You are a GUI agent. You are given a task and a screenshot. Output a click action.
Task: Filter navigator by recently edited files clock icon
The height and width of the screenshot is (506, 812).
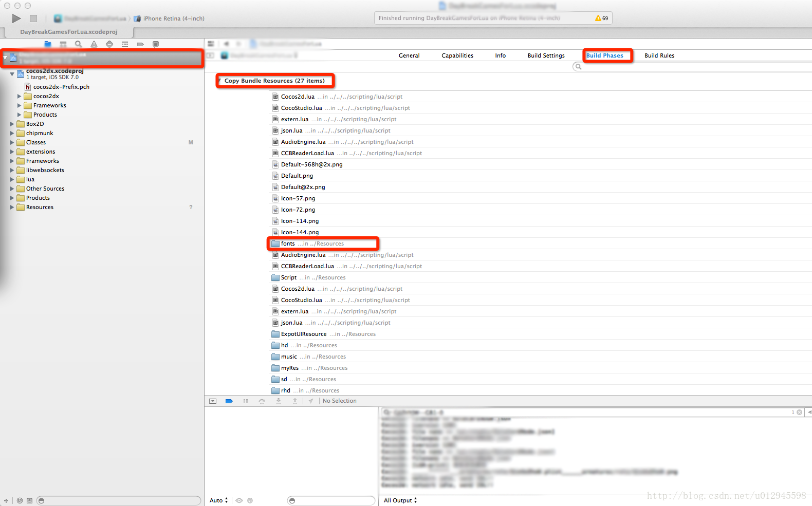20,500
